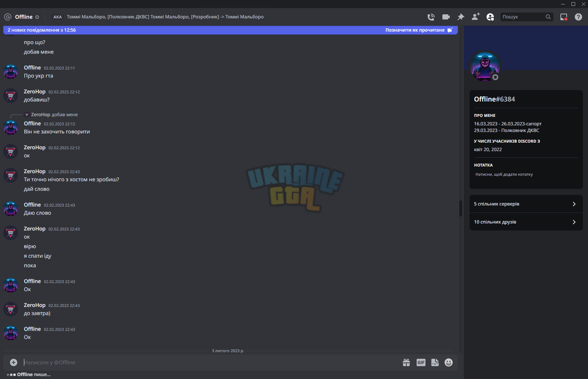The width and height of the screenshot is (588, 379).
Task: Add friends to this direct message
Action: (x=475, y=17)
